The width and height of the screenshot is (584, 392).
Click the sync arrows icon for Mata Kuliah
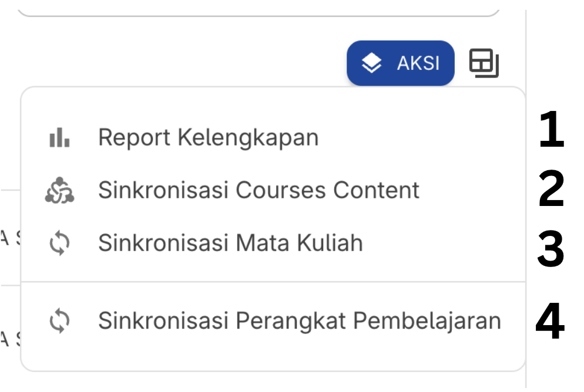click(59, 243)
